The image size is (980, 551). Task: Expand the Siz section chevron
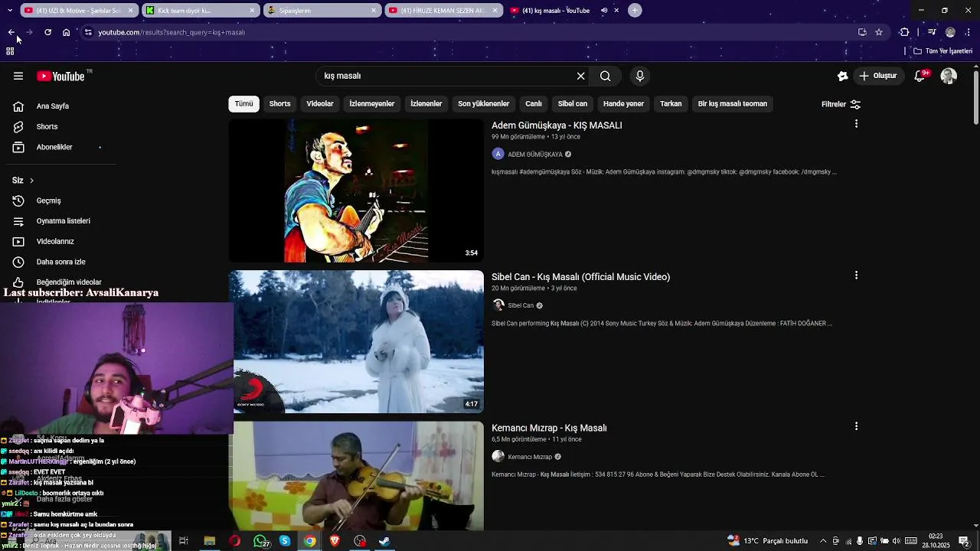31,181
